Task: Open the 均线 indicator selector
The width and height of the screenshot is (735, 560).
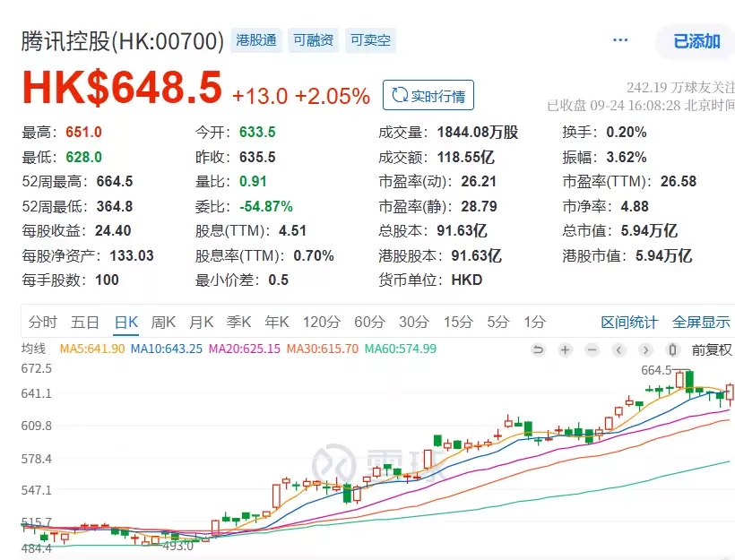Action: click(x=34, y=349)
